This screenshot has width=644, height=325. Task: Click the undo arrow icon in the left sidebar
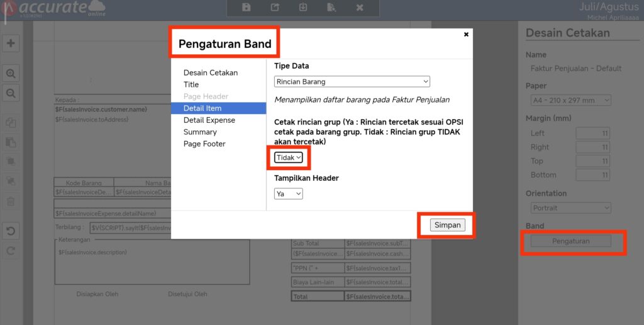pyautogui.click(x=11, y=231)
